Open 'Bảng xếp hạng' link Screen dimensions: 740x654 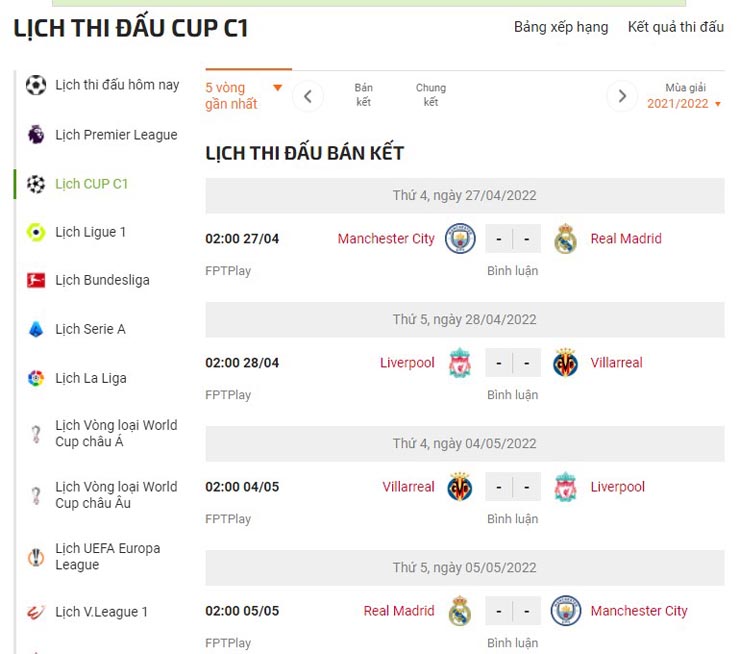(561, 27)
